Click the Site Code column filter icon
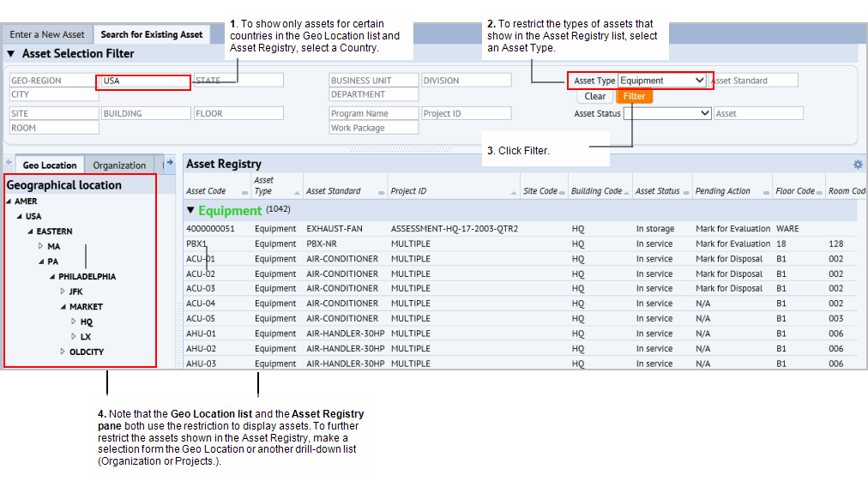The image size is (868, 487). click(563, 192)
